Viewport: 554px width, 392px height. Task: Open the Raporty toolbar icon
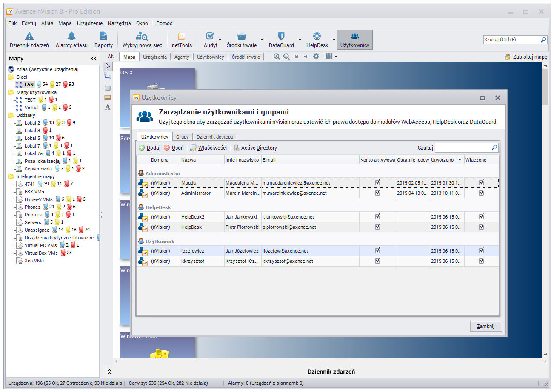tap(103, 37)
